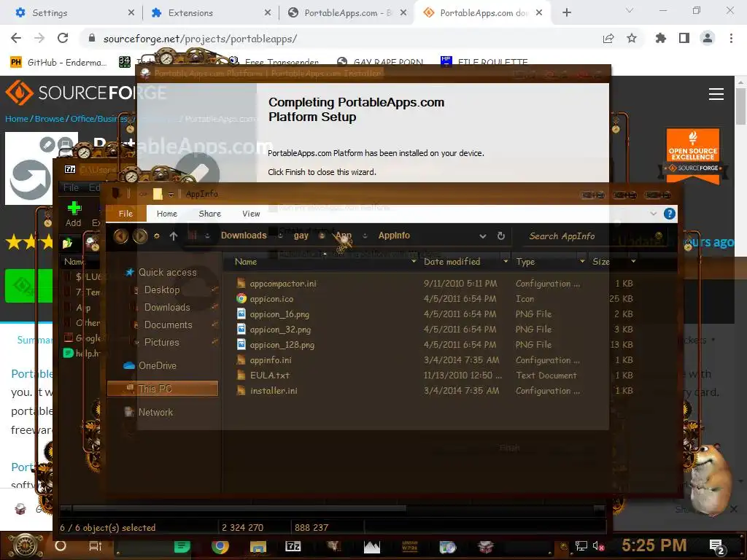Select Documents in navigation pane
This screenshot has width=747, height=560.
(x=169, y=324)
